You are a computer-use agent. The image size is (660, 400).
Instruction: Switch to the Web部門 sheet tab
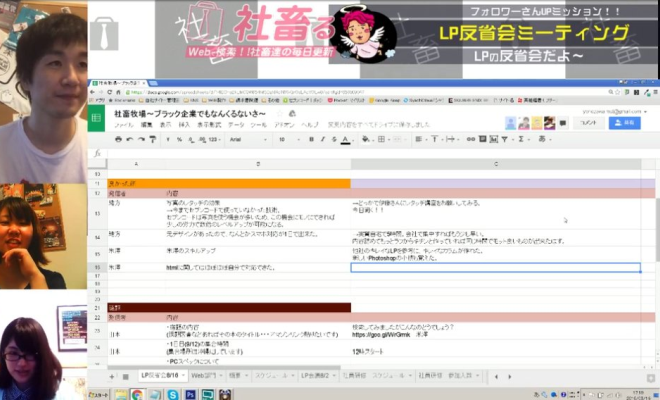pyautogui.click(x=203, y=374)
